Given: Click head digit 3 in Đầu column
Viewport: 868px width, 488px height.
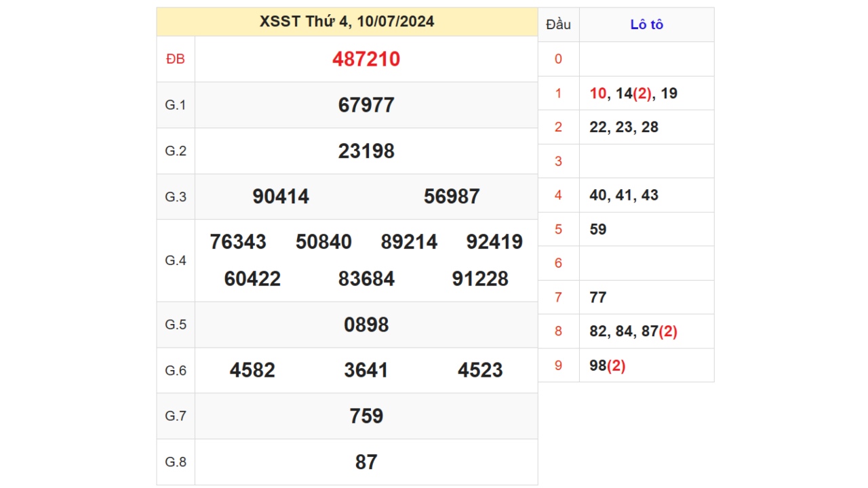Looking at the screenshot, I should [558, 161].
